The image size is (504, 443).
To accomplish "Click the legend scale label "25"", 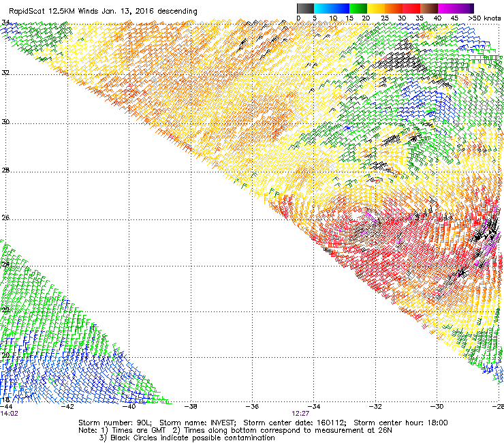I will pyautogui.click(x=385, y=18).
